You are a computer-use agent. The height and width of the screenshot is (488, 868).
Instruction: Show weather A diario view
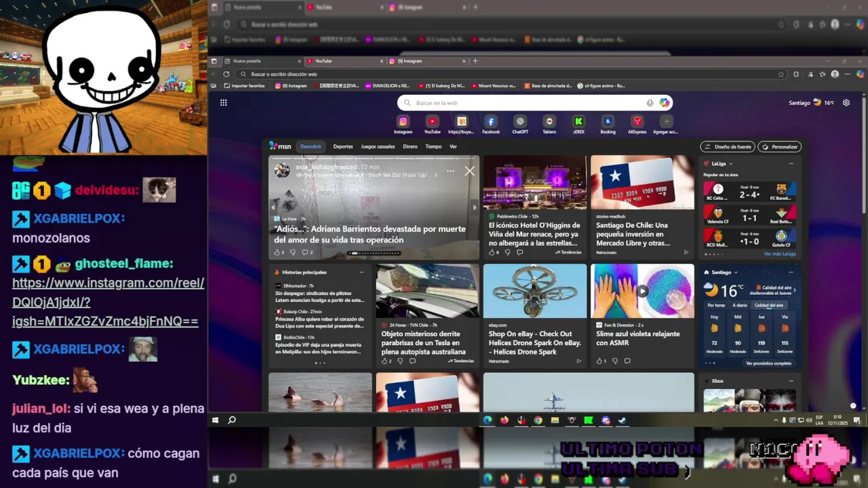point(740,305)
